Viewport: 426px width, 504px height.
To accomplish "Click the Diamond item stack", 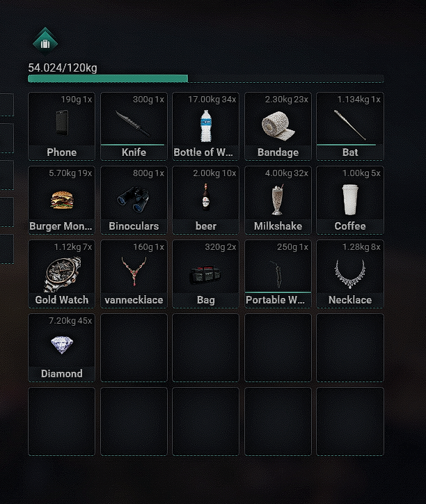I will (x=61, y=348).
